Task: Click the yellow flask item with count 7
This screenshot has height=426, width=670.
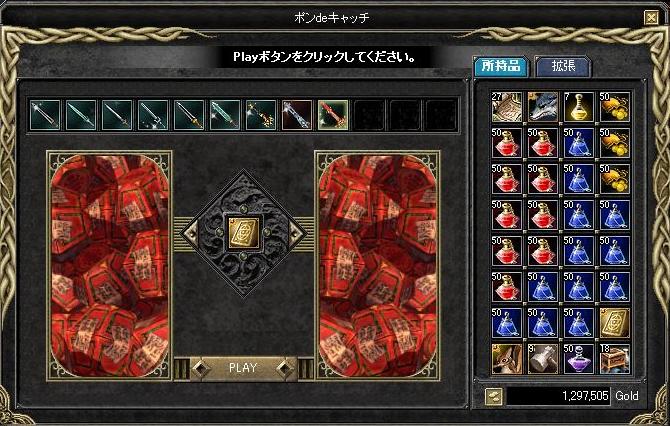Action: [579, 107]
